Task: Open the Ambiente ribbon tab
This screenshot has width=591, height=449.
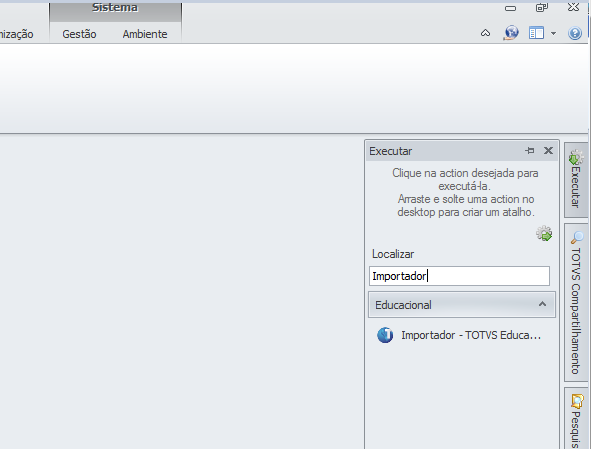Action: pyautogui.click(x=145, y=34)
